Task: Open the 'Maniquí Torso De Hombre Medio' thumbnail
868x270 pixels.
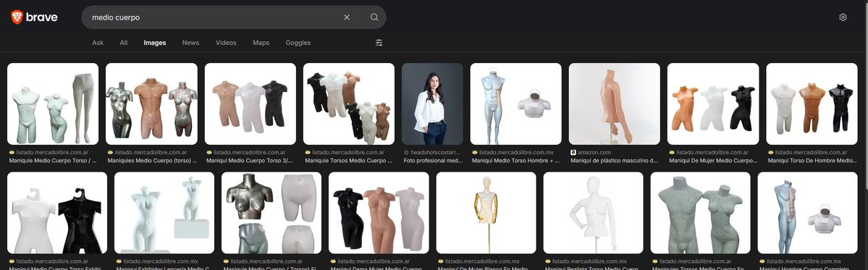Action: pos(812,104)
